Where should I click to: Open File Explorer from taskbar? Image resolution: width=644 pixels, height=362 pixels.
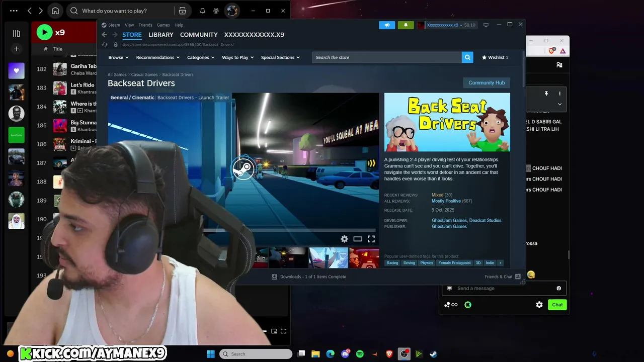(315, 354)
